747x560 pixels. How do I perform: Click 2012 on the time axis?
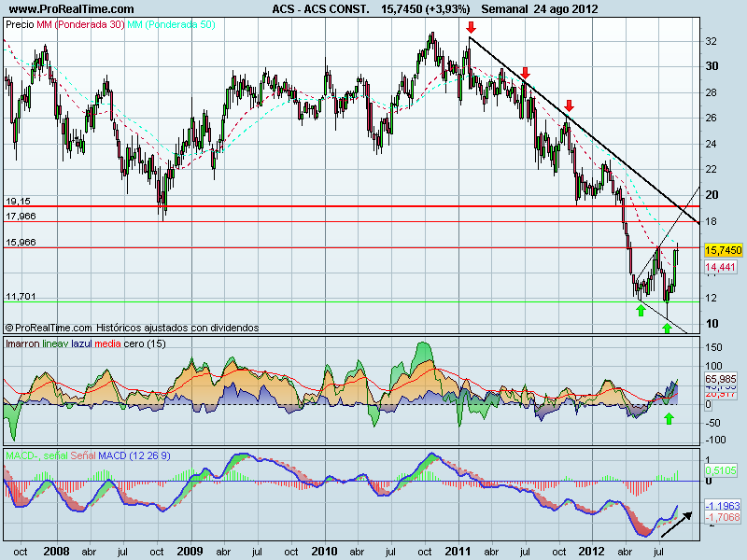coord(591,552)
